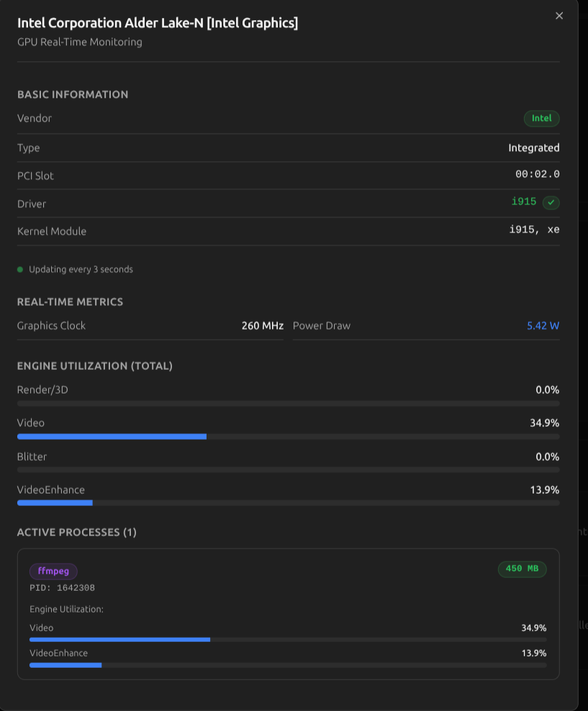Click the Intel Corporation Alder Lake-N title
This screenshot has height=711, width=588.
click(x=158, y=23)
